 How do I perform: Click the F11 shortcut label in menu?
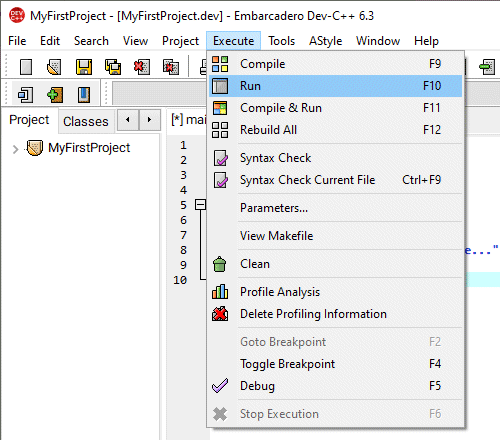432,108
